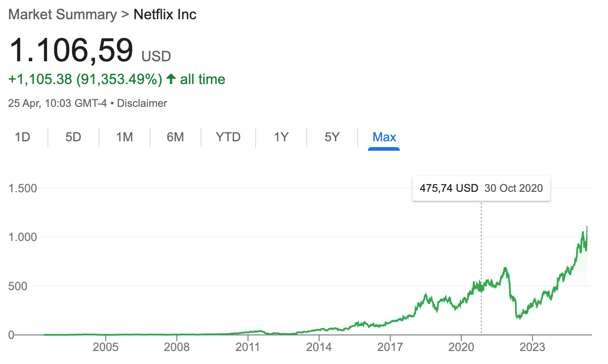The width and height of the screenshot is (608, 364).
Task: Click the Max range tab
Action: tap(384, 137)
